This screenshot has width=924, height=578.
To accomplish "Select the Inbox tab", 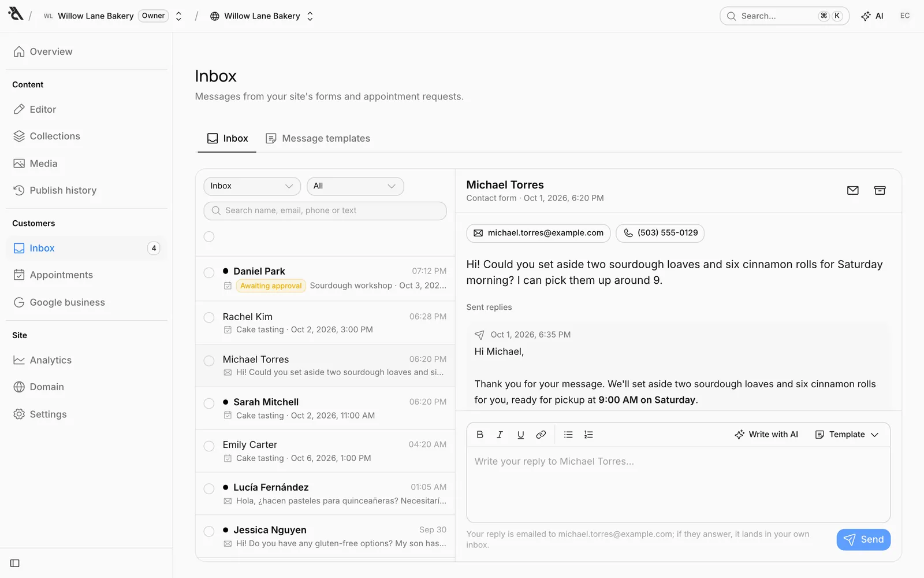I will pyautogui.click(x=228, y=139).
